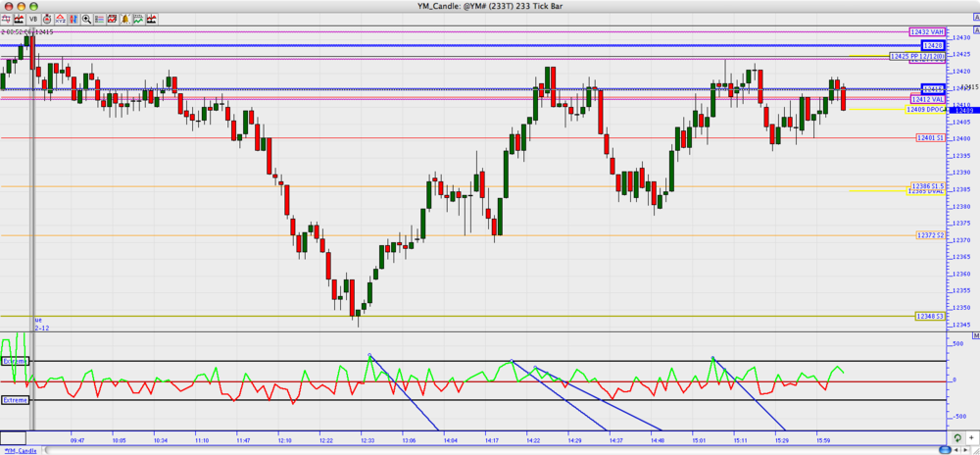
Task: Click the 12348 S3 support label
Action: click(930, 317)
